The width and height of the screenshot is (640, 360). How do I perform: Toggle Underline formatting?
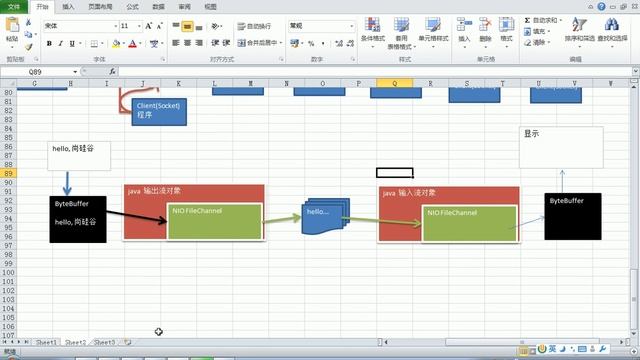pos(72,43)
